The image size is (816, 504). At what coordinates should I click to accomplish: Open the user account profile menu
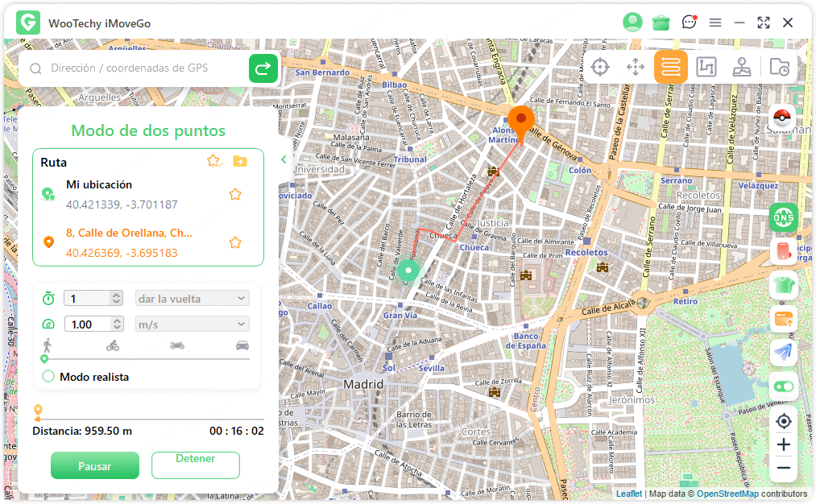click(633, 23)
